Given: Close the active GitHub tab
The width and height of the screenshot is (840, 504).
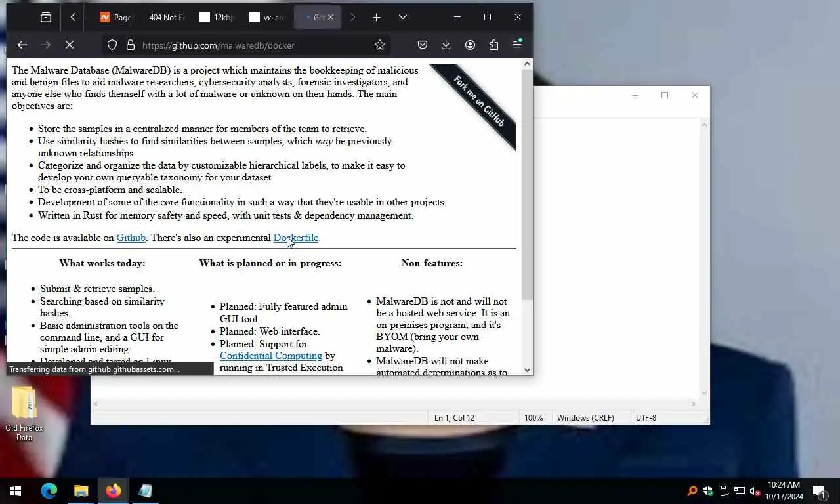Looking at the screenshot, I should 331,18.
